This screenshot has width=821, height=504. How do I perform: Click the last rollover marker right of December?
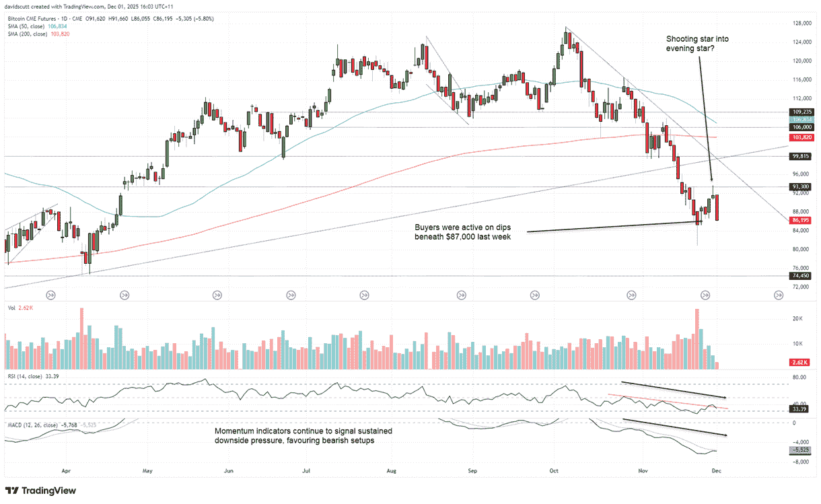[779, 295]
